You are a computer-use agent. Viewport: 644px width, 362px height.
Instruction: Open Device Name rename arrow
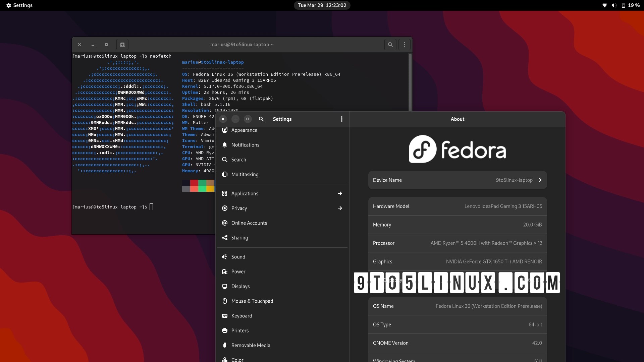(539, 180)
